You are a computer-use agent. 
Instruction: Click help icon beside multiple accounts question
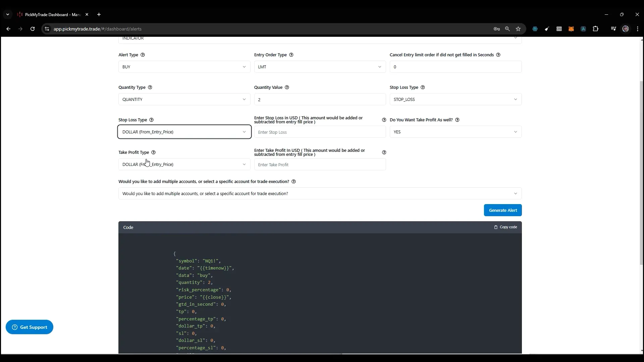click(293, 182)
